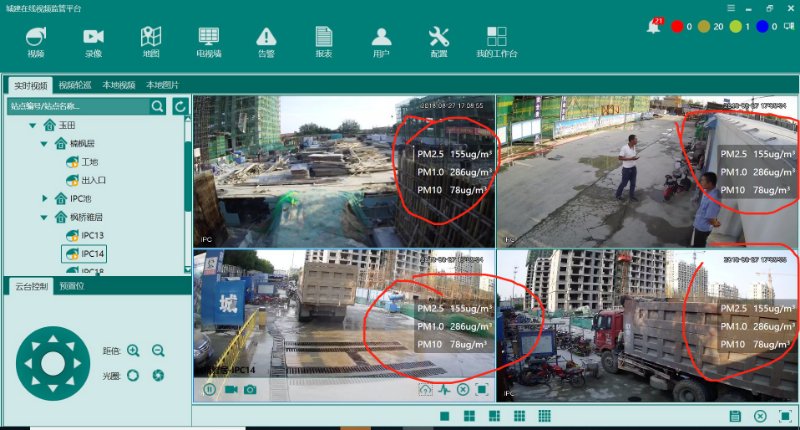Take a snapshot of the IPC14 video
Screen dimensions: 800x430
click(x=250, y=390)
